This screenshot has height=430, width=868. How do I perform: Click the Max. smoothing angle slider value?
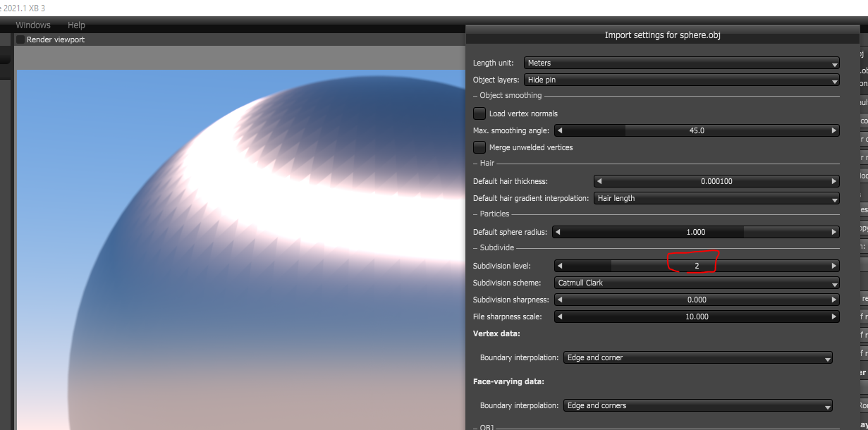tap(697, 130)
